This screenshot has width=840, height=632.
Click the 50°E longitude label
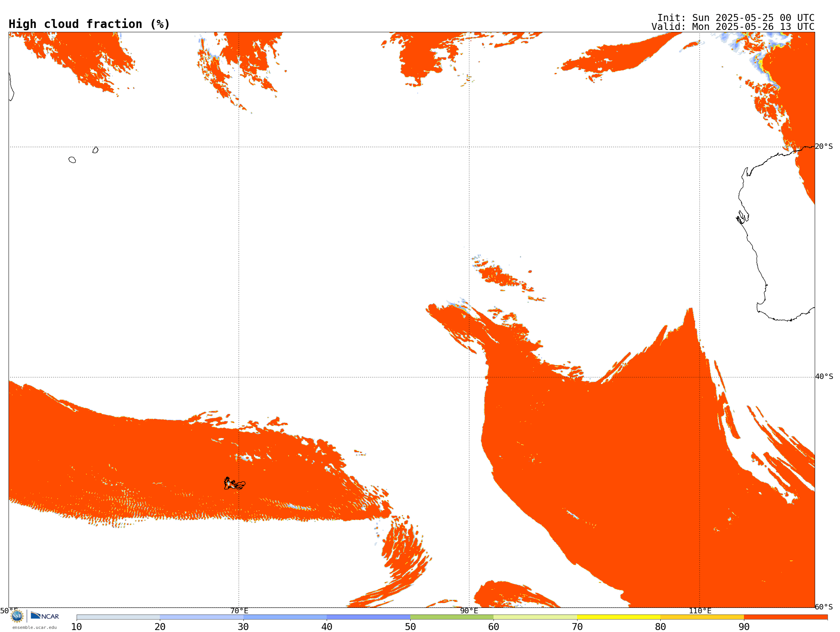(9, 611)
